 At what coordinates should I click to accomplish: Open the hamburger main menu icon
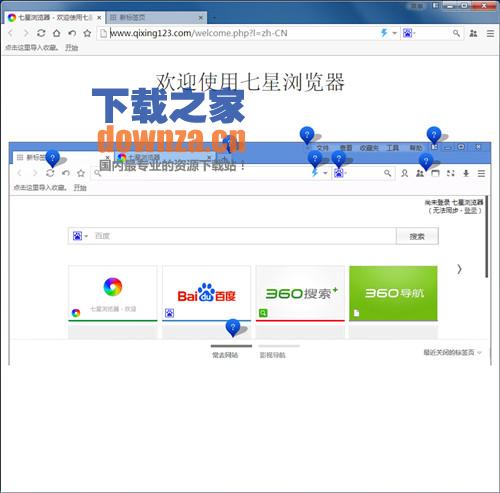490,33
